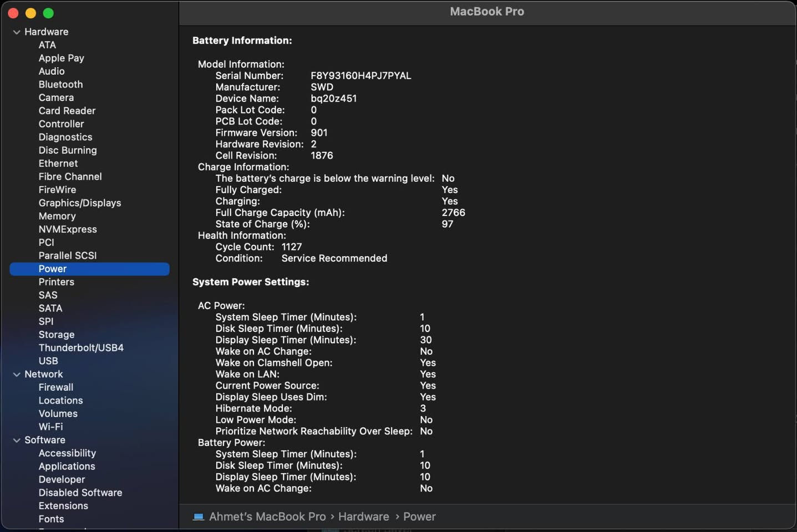The image size is (797, 532).
Task: Select Fonts under Software
Action: click(x=51, y=519)
